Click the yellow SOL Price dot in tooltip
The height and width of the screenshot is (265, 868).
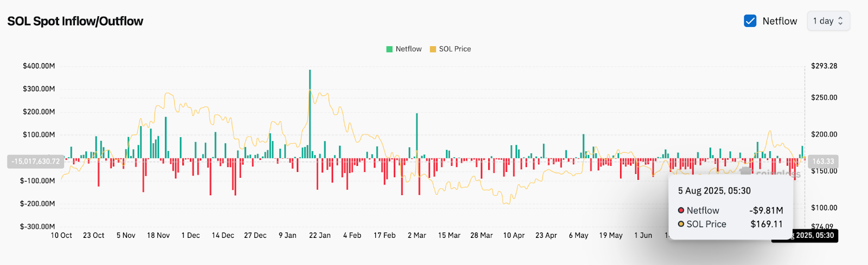pos(681,224)
